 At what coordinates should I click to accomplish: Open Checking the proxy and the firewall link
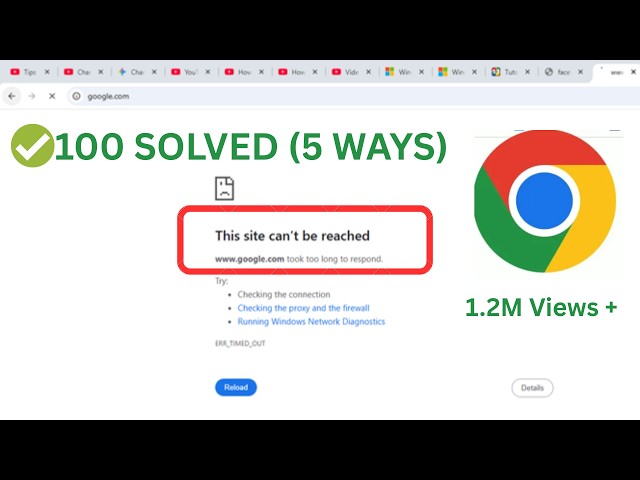tap(303, 308)
